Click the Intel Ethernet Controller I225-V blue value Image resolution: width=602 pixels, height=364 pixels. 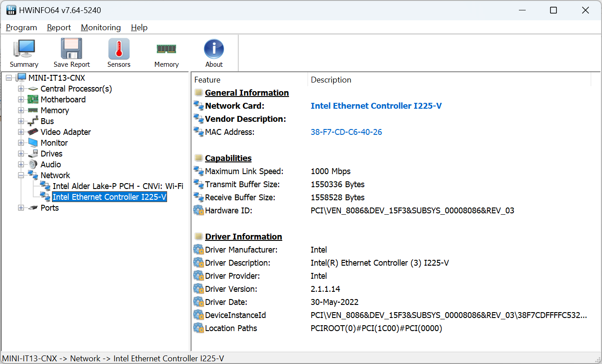(x=376, y=106)
